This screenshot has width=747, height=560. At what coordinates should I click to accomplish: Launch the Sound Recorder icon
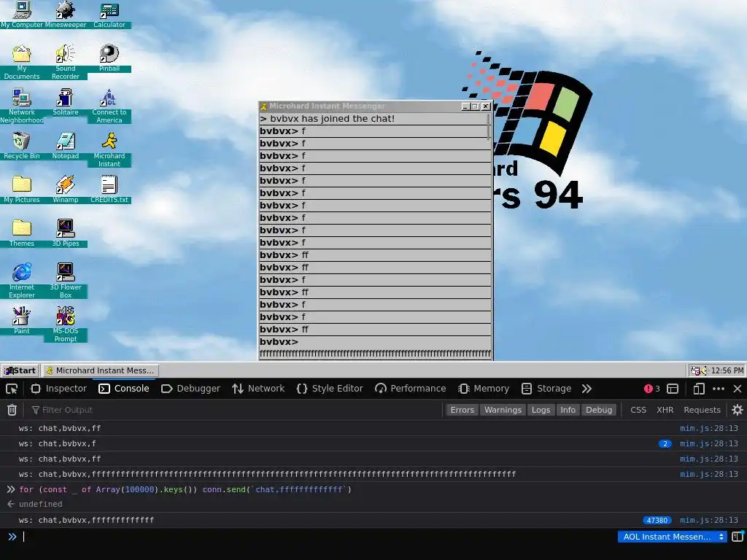coord(65,62)
